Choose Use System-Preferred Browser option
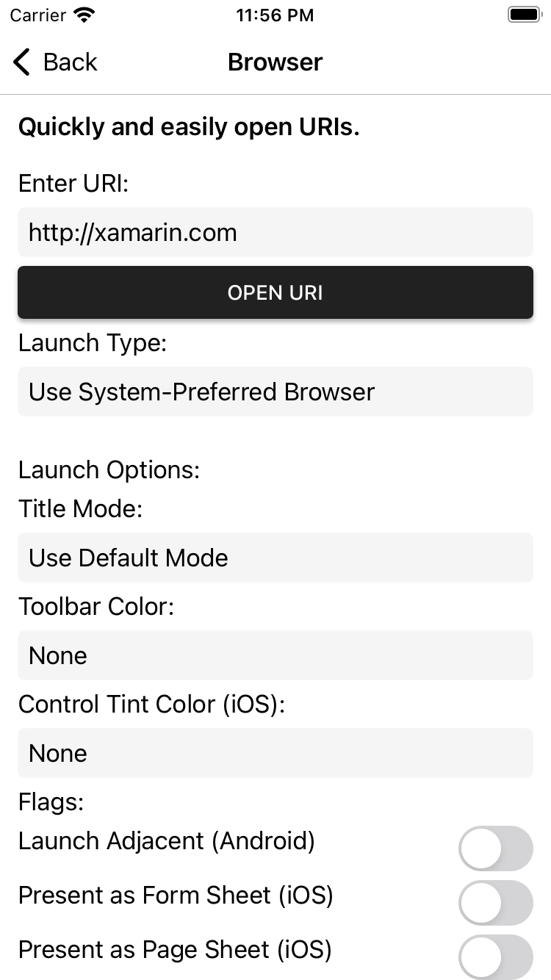This screenshot has width=551, height=980. (x=275, y=392)
